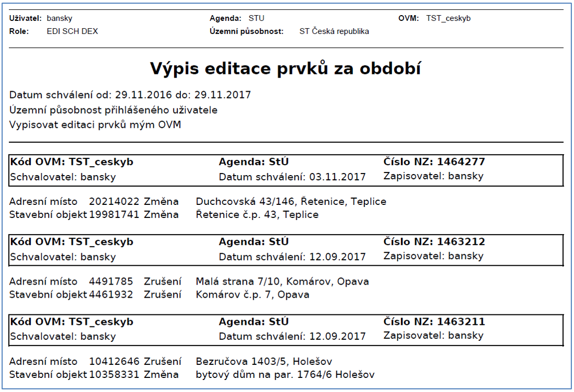Select address Duchcovská 43/146, Řetenice, Teplice

[291, 202]
